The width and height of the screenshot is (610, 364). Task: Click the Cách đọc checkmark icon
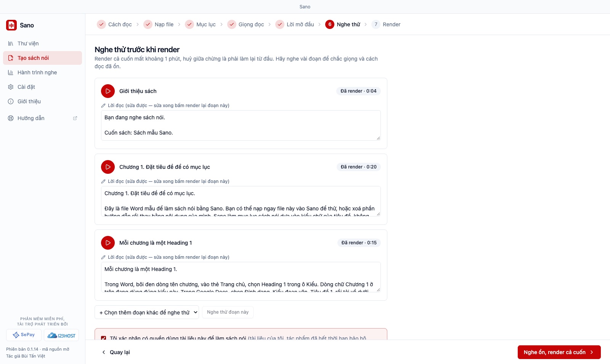coord(101,24)
